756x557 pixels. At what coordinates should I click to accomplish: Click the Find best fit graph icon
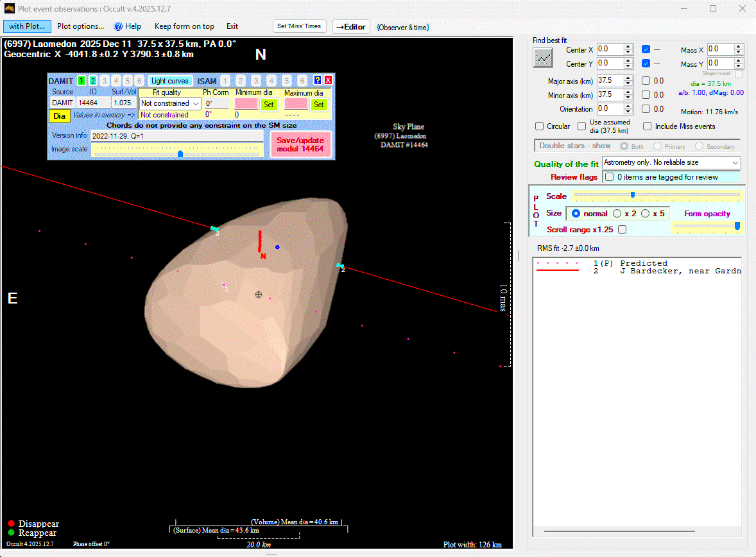[x=543, y=58]
